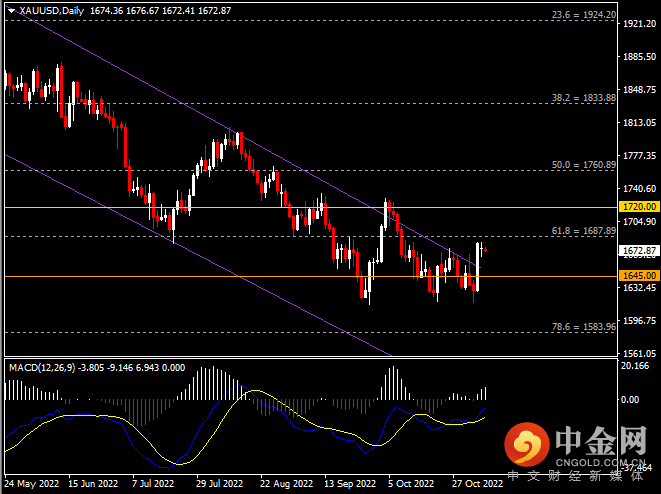This screenshot has width=661, height=494.
Task: Click the 1632.45 price scale value
Action: pos(640,287)
